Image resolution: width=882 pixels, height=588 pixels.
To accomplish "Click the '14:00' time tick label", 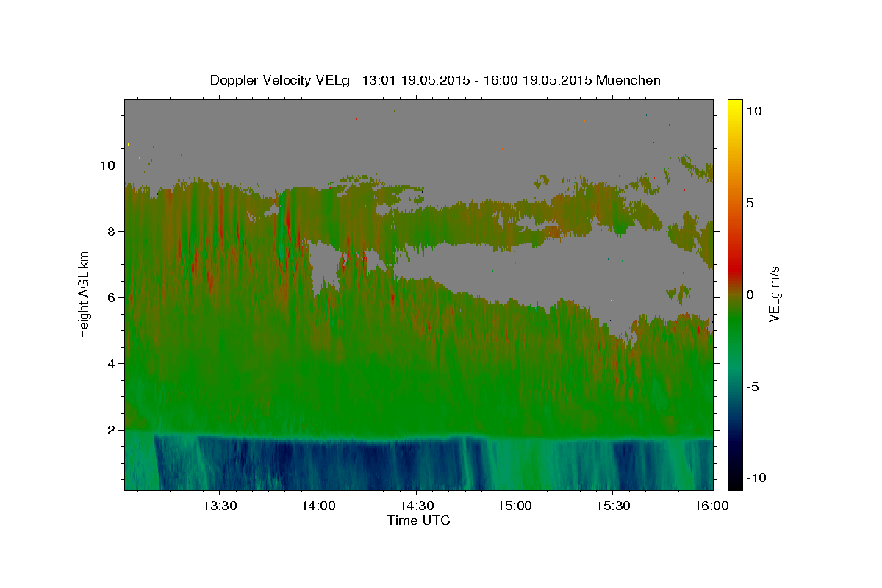I will coord(318,506).
